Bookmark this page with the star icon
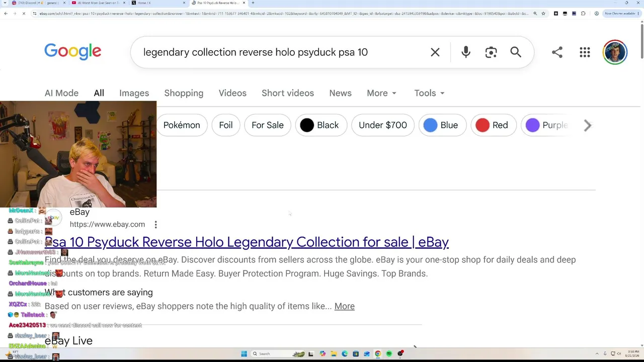Image resolution: width=644 pixels, height=362 pixels. (543, 14)
